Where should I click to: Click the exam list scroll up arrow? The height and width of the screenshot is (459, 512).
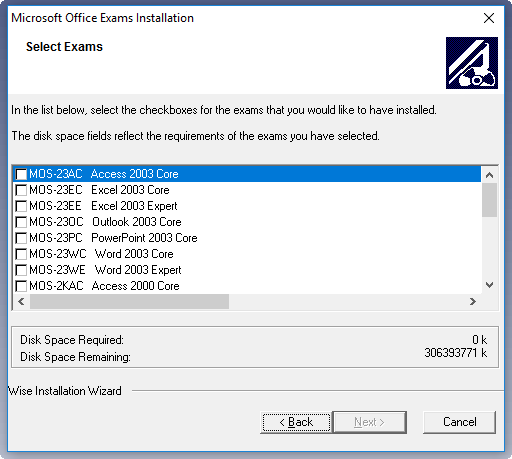click(x=489, y=175)
